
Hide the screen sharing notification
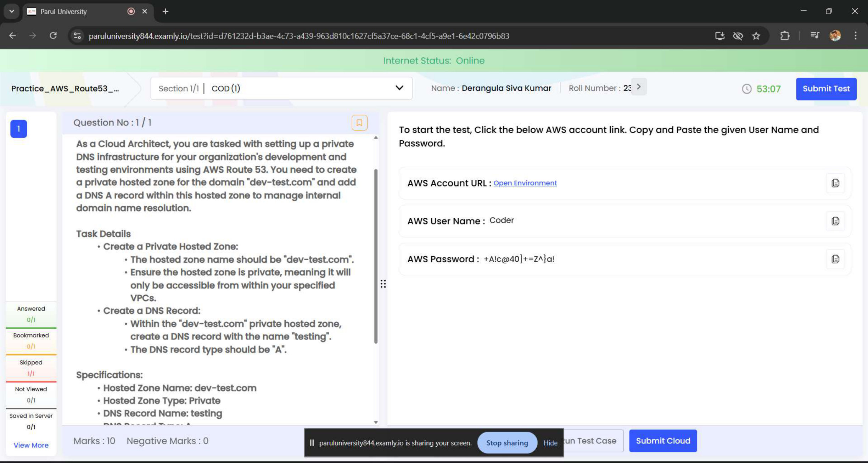tap(550, 443)
